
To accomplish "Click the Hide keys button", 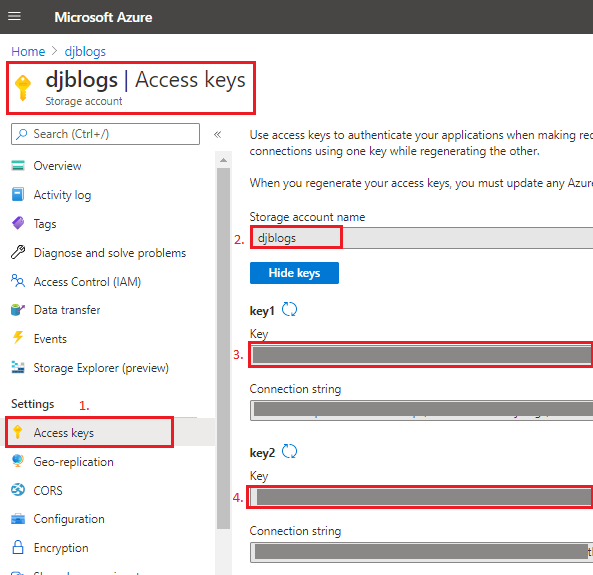I will point(294,273).
